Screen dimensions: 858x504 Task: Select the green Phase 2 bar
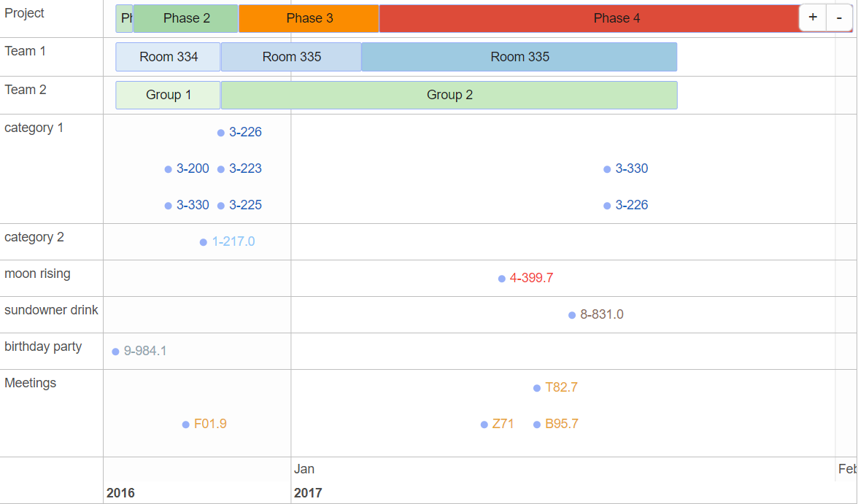click(x=186, y=18)
